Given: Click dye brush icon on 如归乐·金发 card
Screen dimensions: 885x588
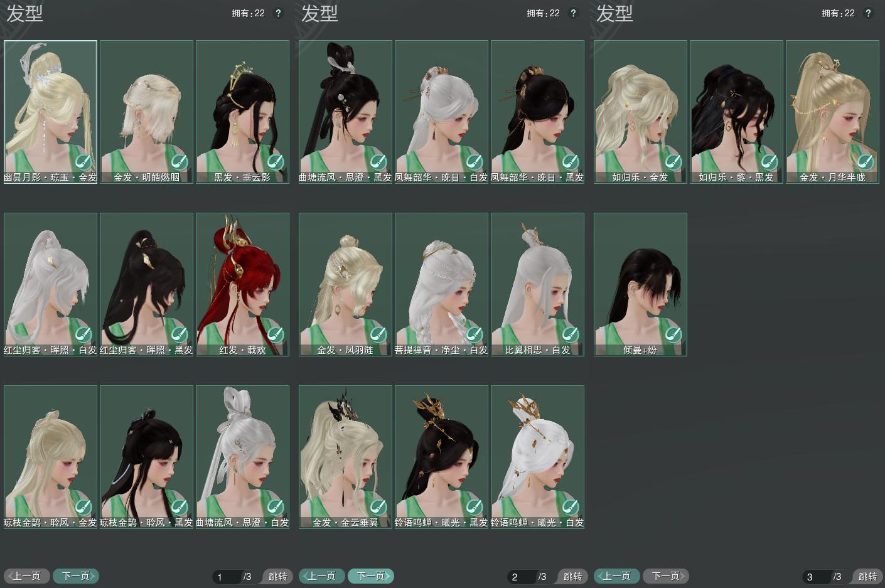Looking at the screenshot, I should point(673,162).
